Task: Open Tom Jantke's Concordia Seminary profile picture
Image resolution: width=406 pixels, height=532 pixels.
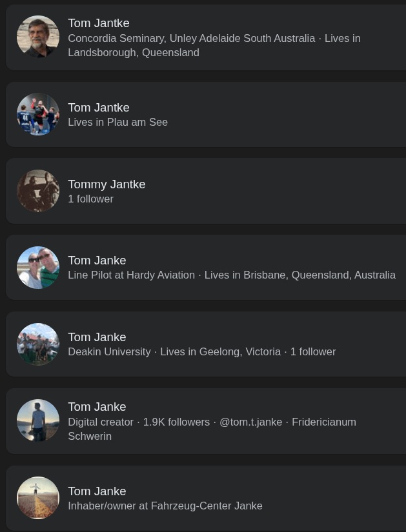Action: [x=38, y=37]
